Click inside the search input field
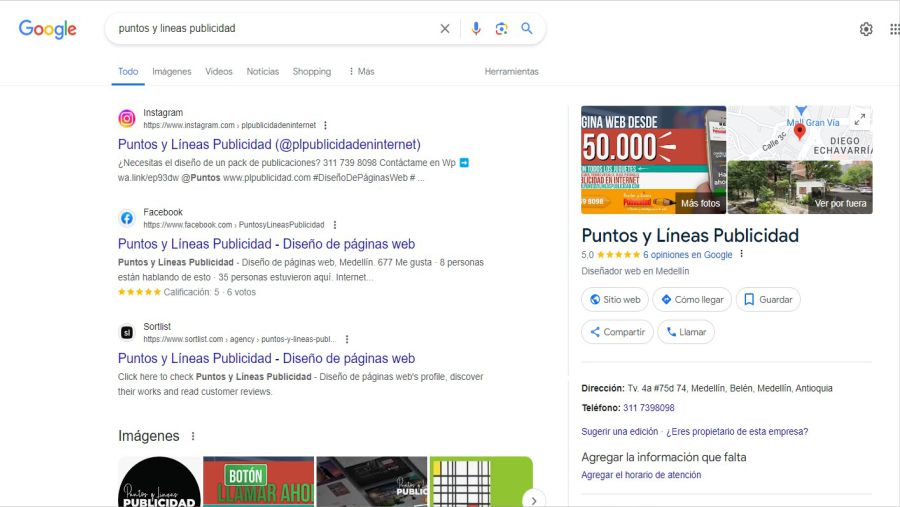The width and height of the screenshot is (900, 507). tap(270, 29)
